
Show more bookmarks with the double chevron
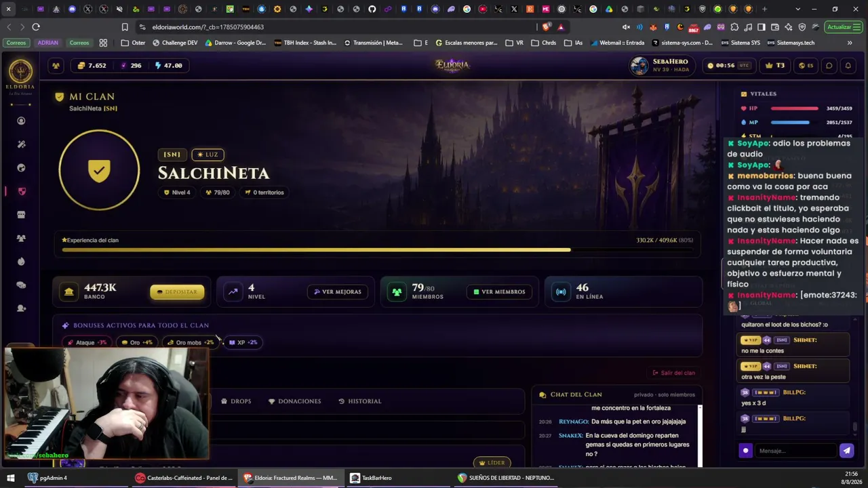pyautogui.click(x=850, y=43)
